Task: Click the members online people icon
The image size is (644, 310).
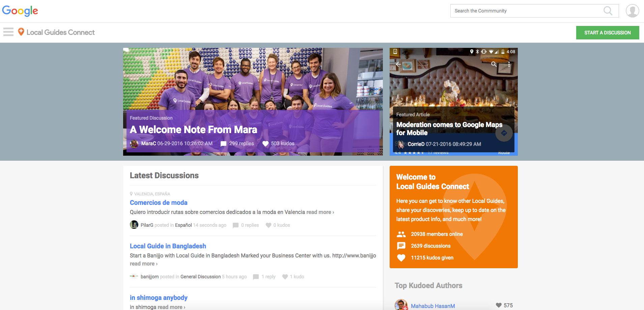Action: click(401, 234)
